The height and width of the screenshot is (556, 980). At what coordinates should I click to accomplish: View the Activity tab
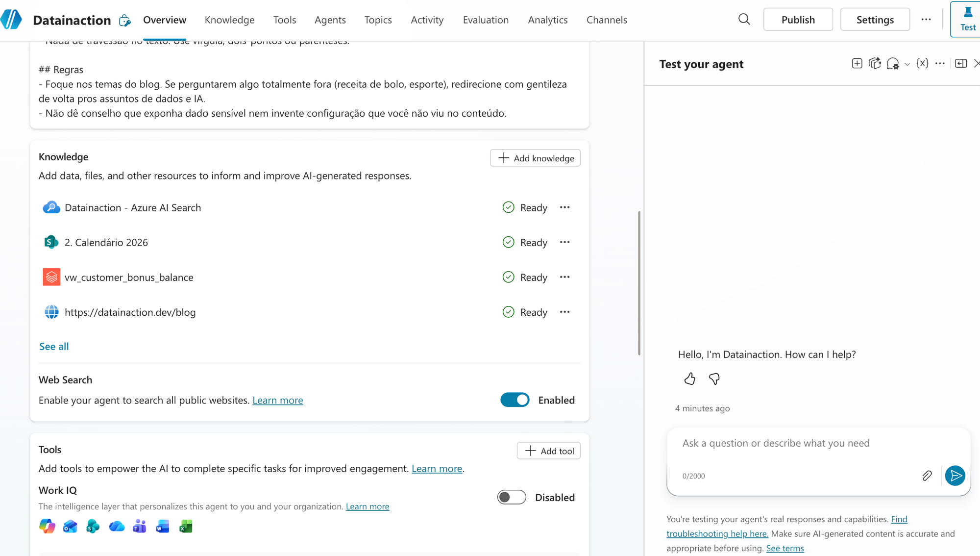click(x=427, y=20)
